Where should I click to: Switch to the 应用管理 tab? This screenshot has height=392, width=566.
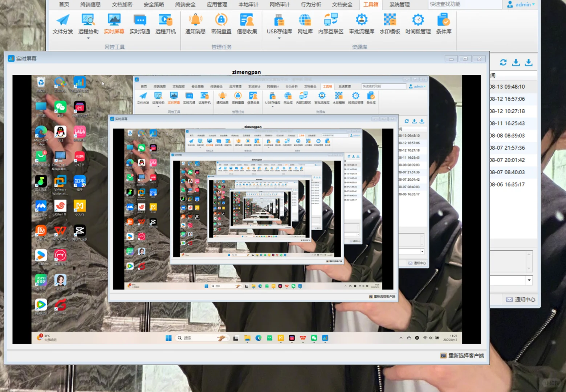(x=217, y=4)
